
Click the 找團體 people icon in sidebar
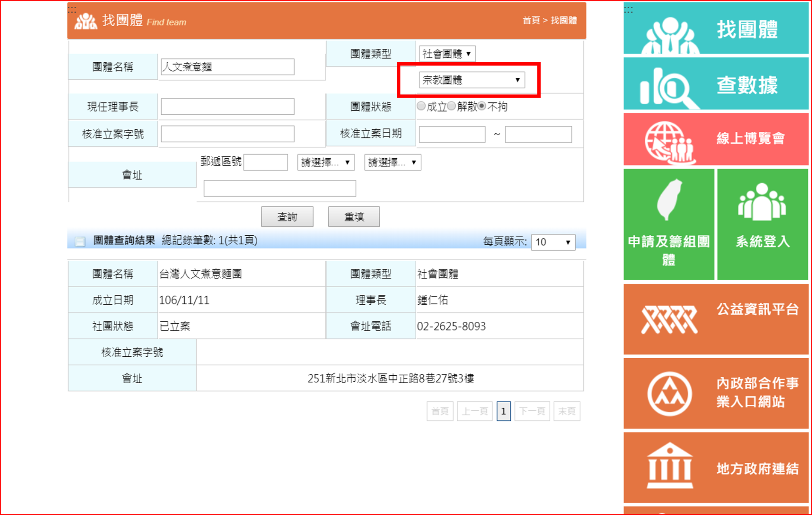[670, 35]
